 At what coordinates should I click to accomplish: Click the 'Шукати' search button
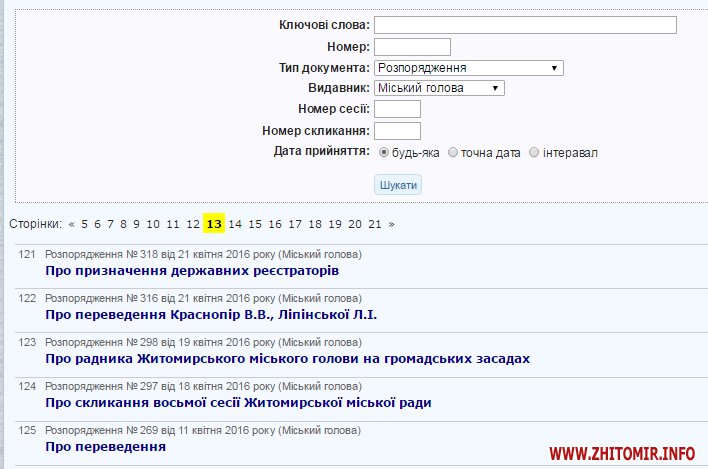point(398,185)
